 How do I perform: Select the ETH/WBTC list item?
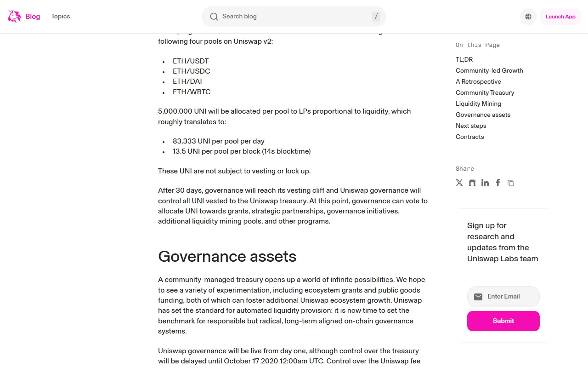tap(192, 92)
